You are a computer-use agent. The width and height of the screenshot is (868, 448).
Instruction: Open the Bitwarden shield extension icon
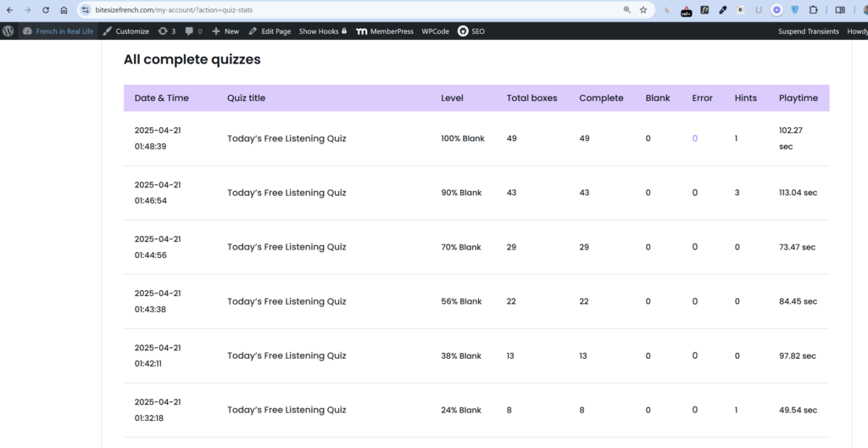(795, 10)
